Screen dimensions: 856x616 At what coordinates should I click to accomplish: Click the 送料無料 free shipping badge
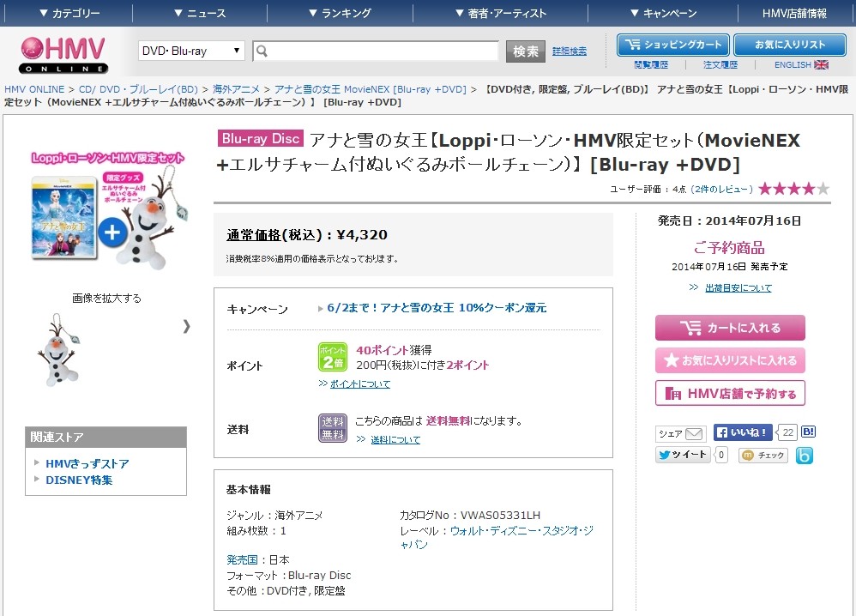point(333,427)
